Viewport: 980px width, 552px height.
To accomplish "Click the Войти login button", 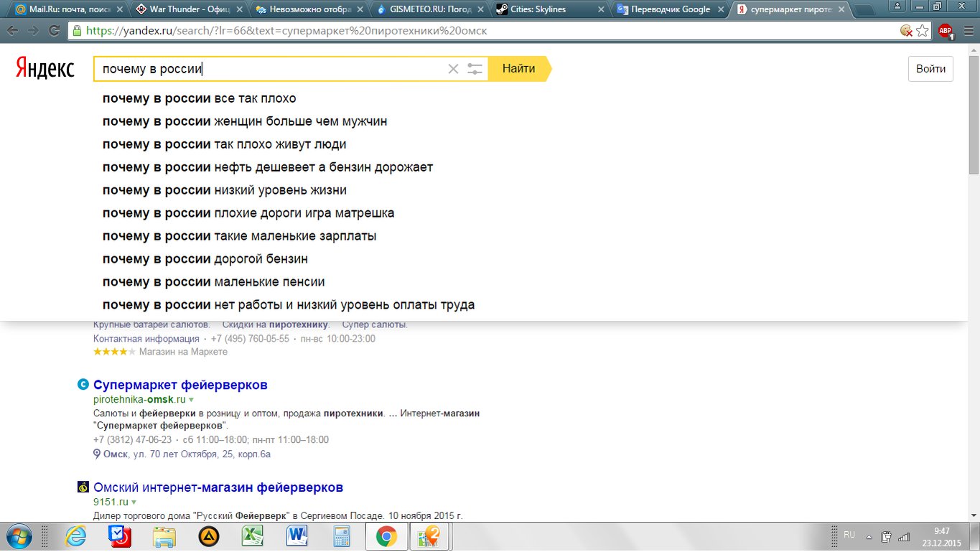I will (x=930, y=69).
